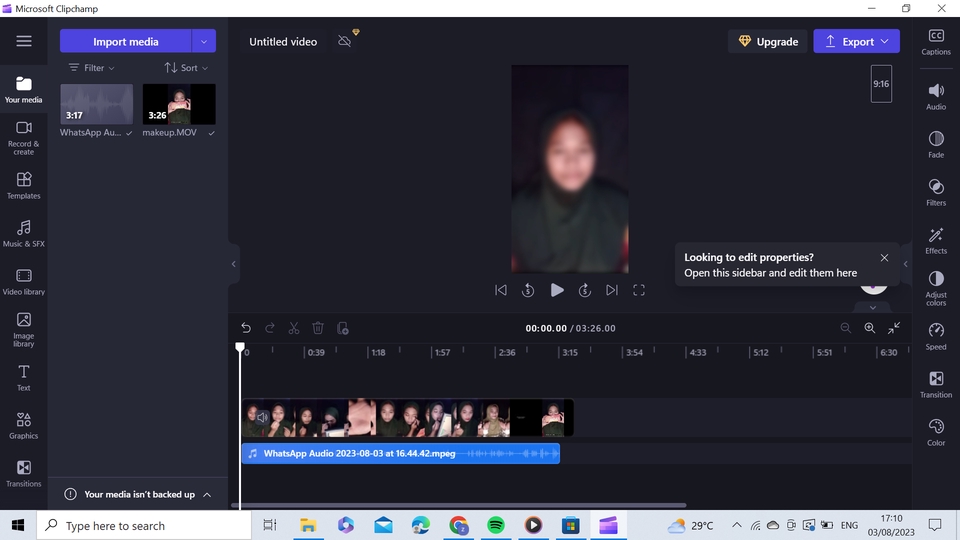
Task: Click the Upgrade button
Action: pyautogui.click(x=768, y=41)
